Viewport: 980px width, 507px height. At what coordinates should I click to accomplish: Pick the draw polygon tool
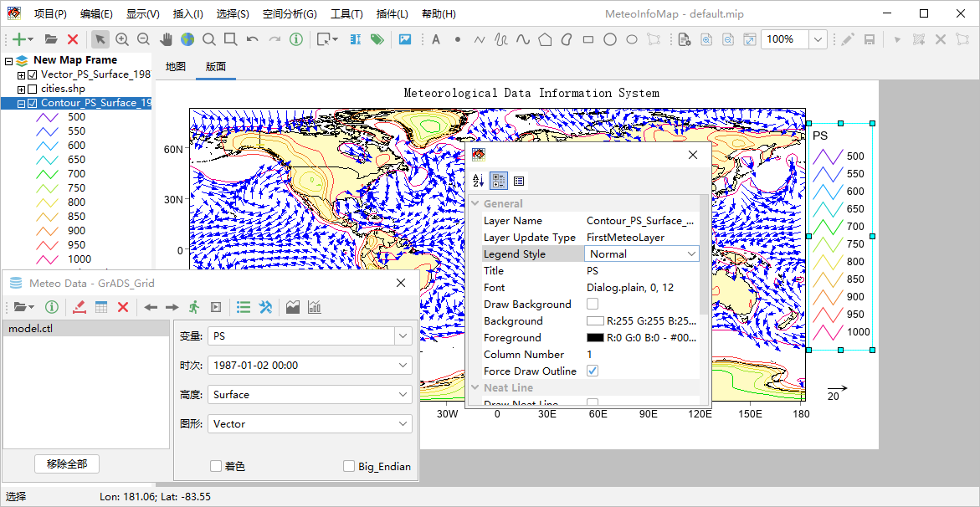(545, 39)
